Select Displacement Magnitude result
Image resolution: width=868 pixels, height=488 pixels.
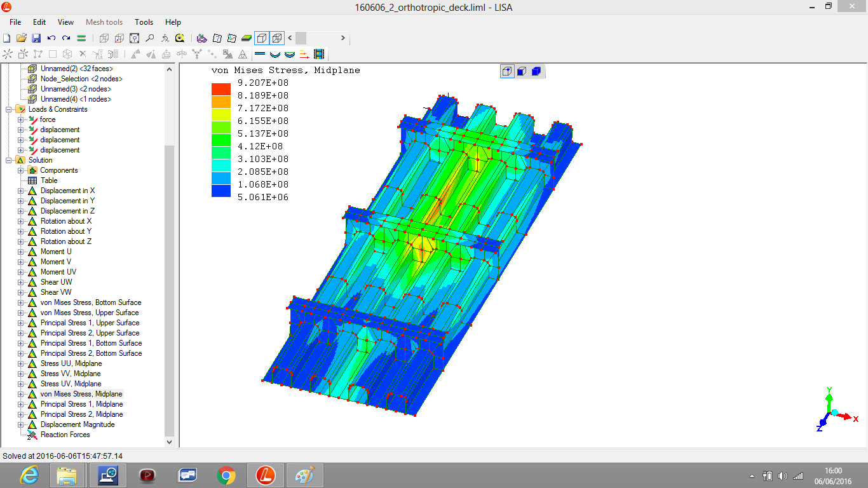78,424
